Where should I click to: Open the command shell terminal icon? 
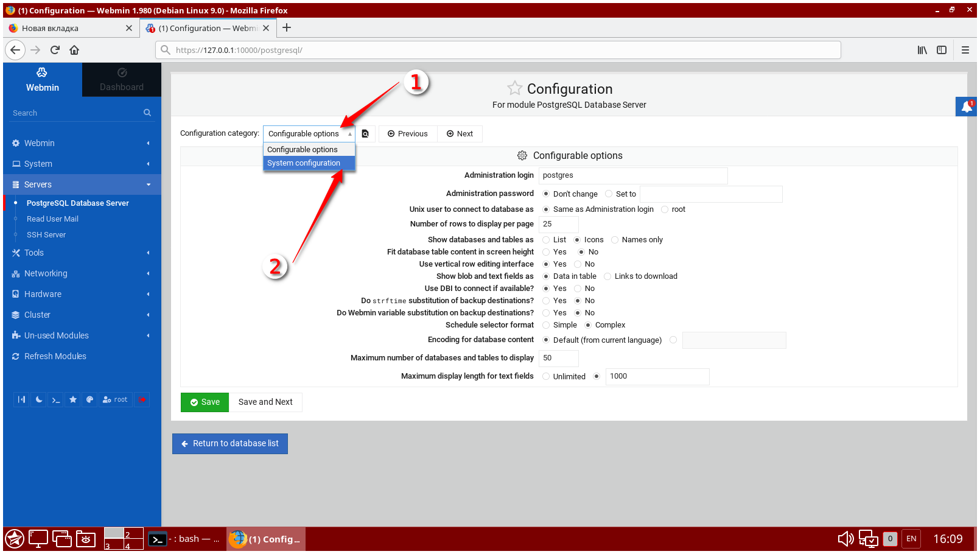tap(56, 400)
